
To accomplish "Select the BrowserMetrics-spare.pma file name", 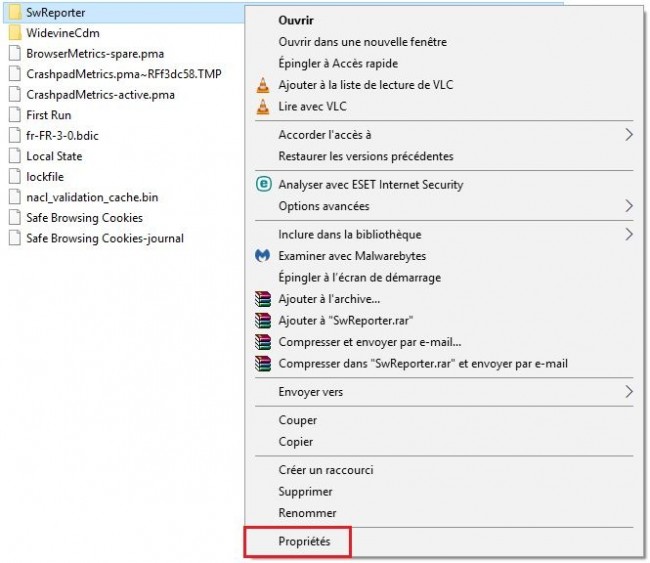I will pyautogui.click(x=95, y=53).
